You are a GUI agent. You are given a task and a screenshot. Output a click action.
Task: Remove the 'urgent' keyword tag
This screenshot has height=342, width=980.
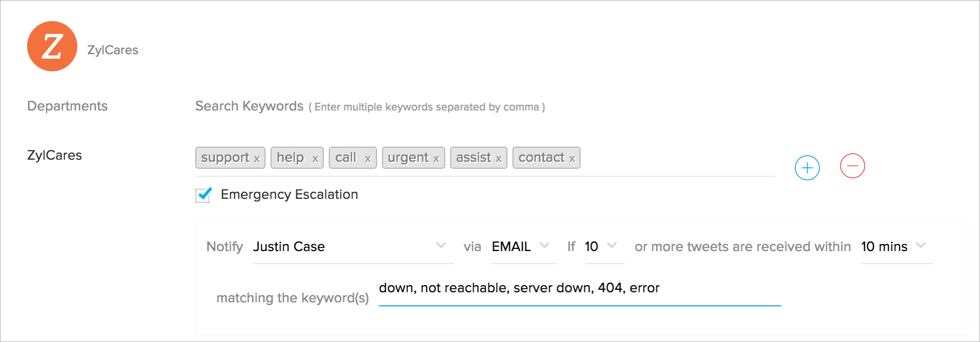click(x=436, y=159)
